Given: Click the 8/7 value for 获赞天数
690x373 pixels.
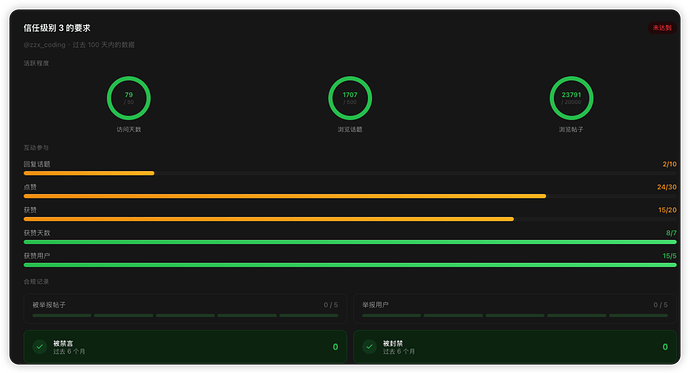Looking at the screenshot, I should coord(671,233).
